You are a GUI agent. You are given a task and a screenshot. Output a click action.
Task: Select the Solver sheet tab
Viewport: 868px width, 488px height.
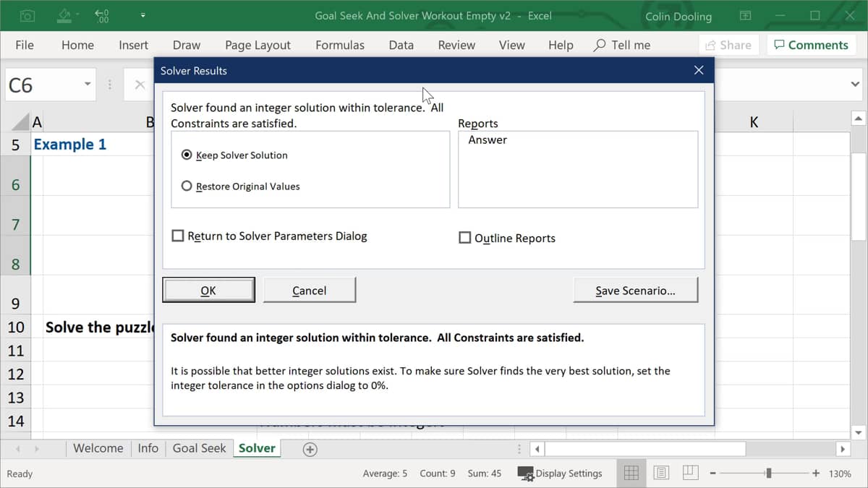(x=257, y=448)
